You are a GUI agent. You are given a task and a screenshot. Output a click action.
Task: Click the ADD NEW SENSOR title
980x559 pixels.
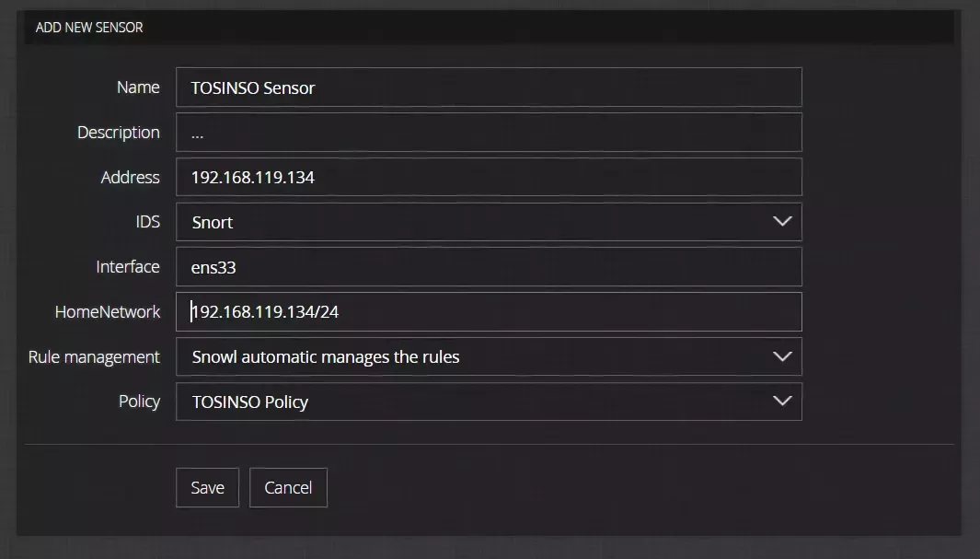coord(89,28)
